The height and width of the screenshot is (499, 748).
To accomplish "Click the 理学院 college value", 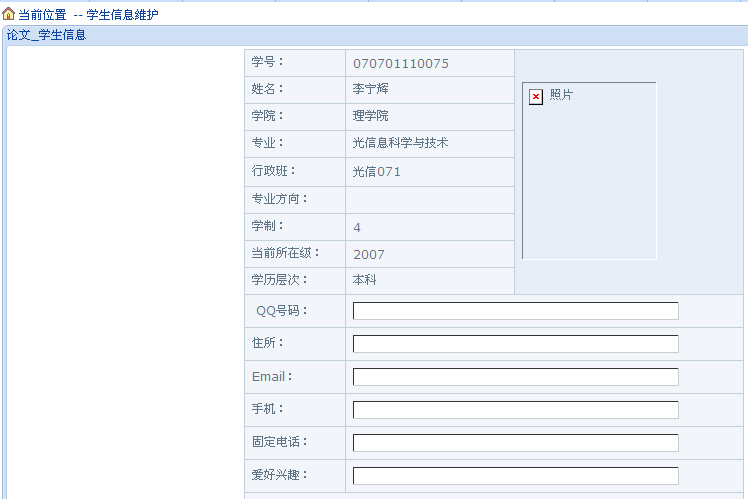I will [370, 116].
